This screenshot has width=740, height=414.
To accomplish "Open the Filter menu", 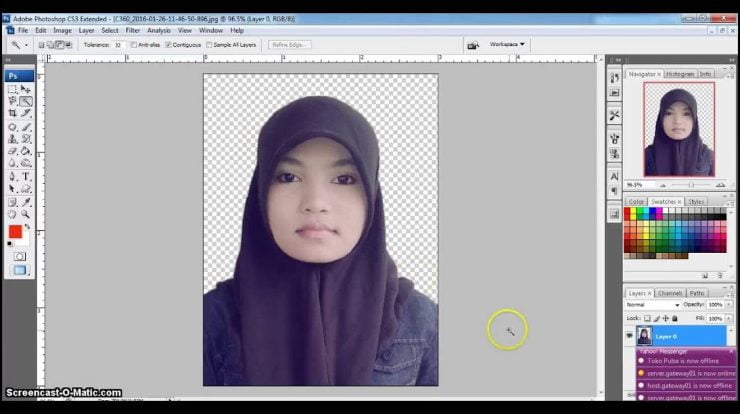I will [x=132, y=30].
